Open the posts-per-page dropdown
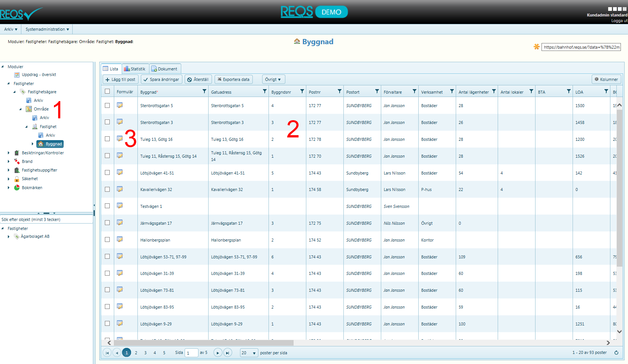The width and height of the screenshot is (628, 364). (x=249, y=353)
